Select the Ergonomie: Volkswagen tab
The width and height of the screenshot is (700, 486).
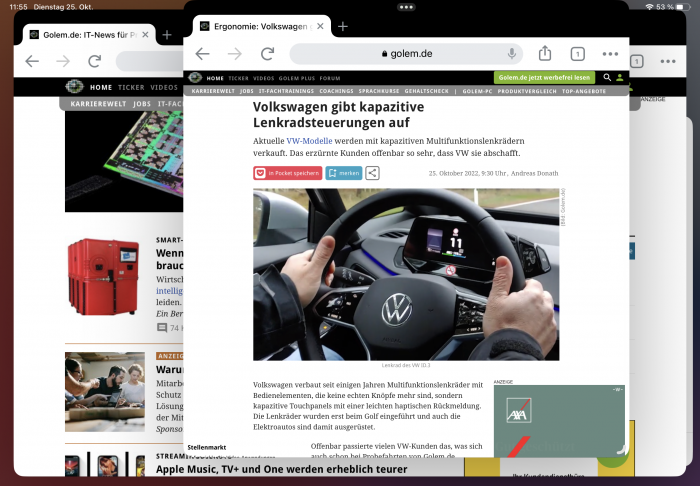(262, 26)
